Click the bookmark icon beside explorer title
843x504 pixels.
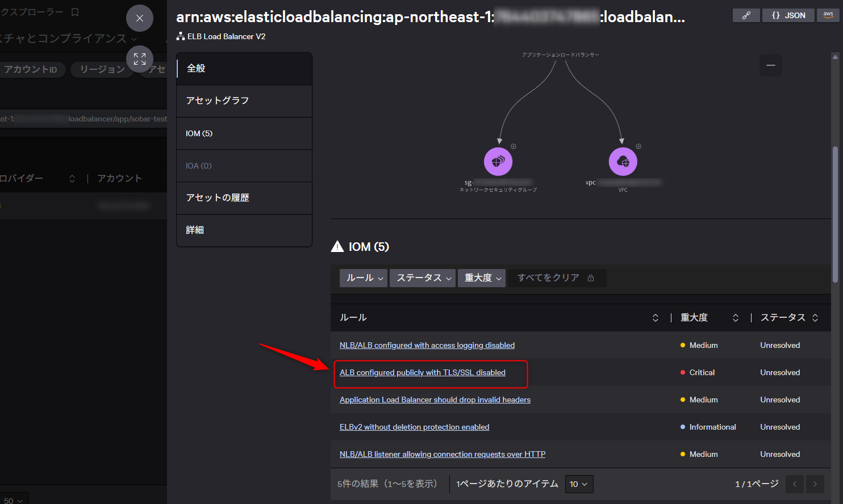coord(75,12)
